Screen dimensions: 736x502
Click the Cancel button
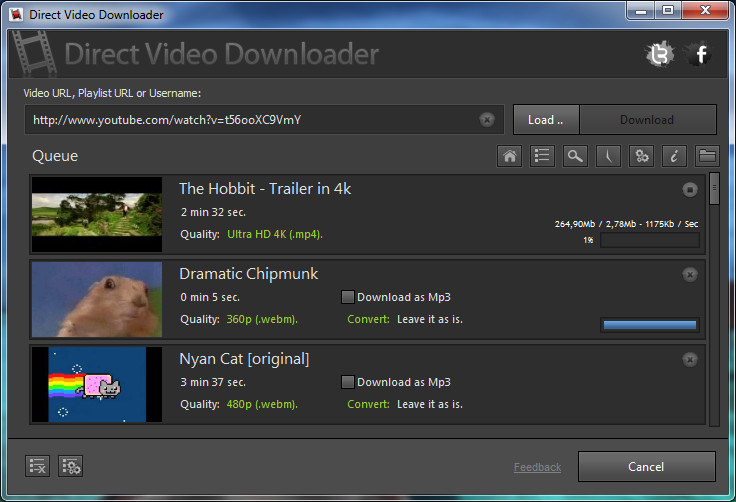coord(646,467)
